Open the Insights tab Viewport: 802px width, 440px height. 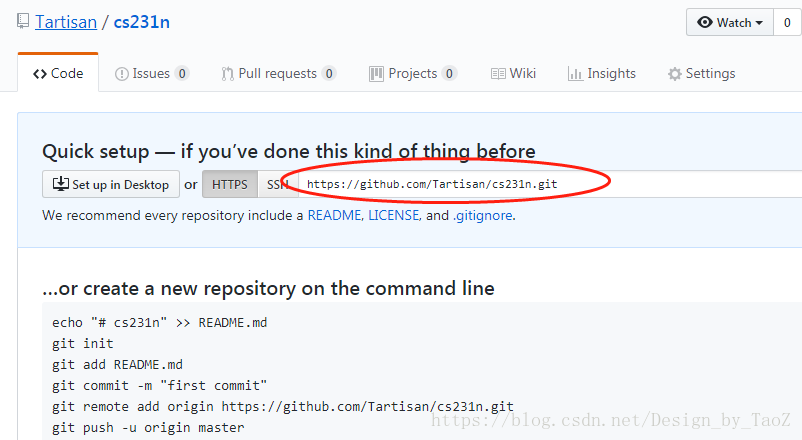(x=602, y=73)
